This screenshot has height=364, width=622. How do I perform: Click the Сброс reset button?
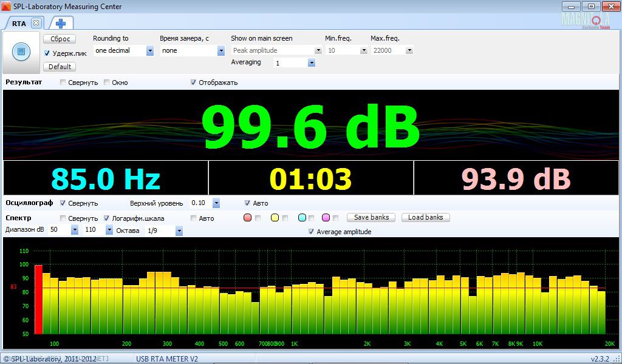(60, 39)
